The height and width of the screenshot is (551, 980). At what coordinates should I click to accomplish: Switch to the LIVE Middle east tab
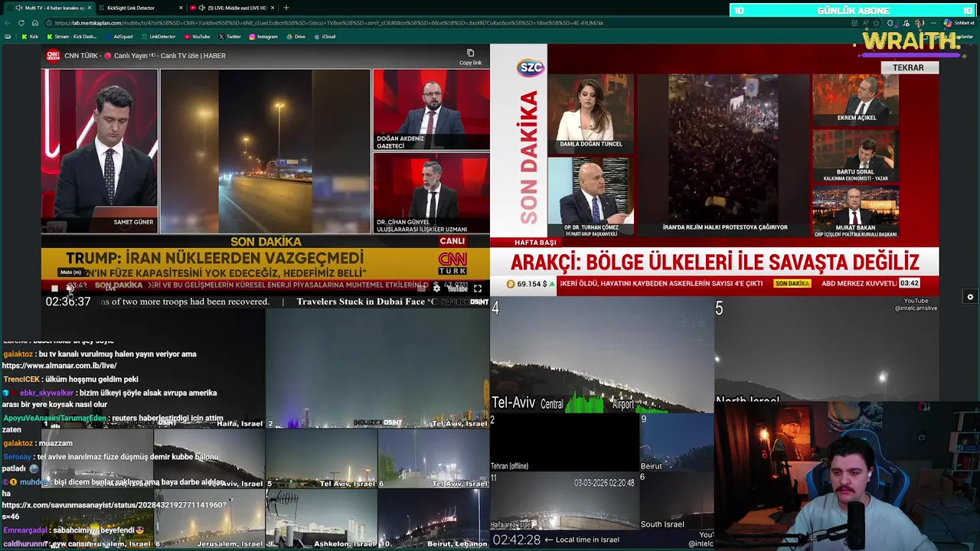click(234, 8)
